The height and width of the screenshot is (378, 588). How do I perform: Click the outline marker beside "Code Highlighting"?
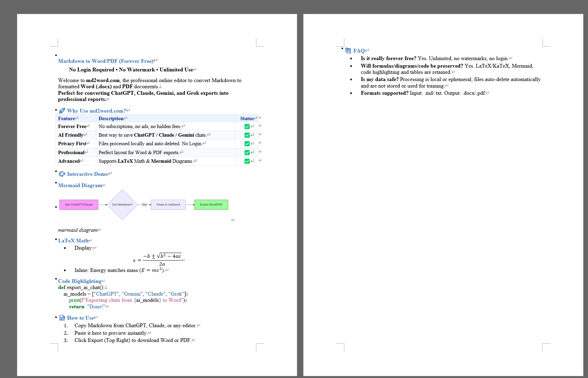click(x=55, y=279)
